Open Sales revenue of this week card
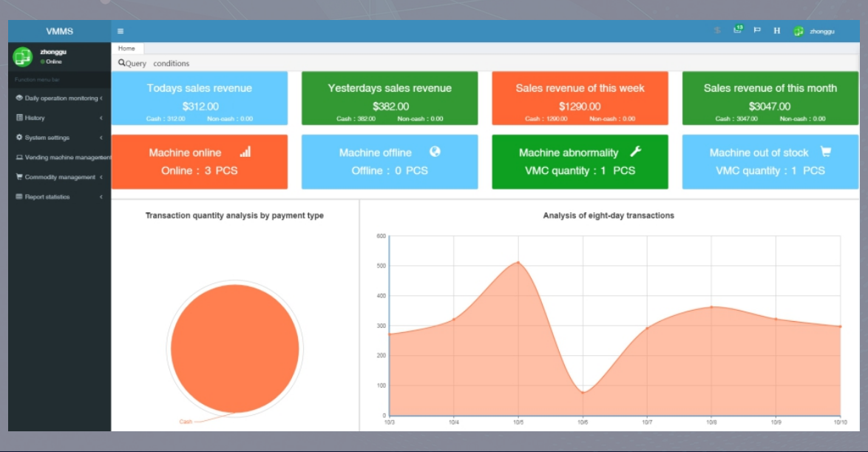 (580, 98)
